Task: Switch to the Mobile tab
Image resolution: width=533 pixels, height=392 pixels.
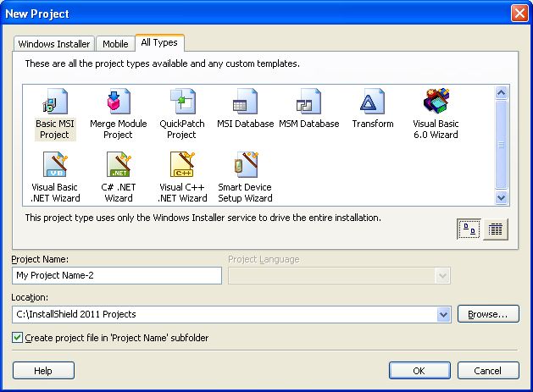Action: 115,44
